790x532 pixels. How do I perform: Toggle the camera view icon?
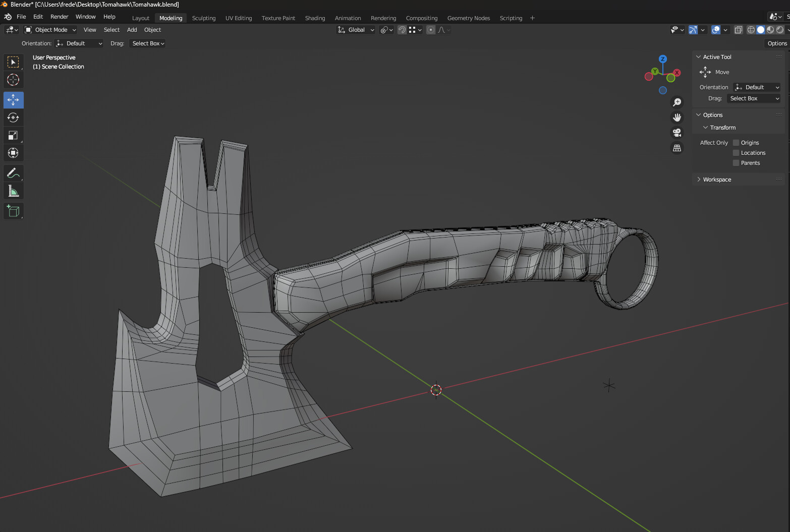[x=677, y=133]
